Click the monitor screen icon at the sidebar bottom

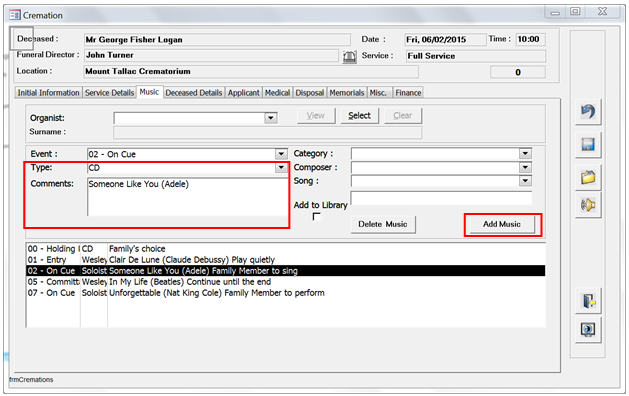point(588,330)
